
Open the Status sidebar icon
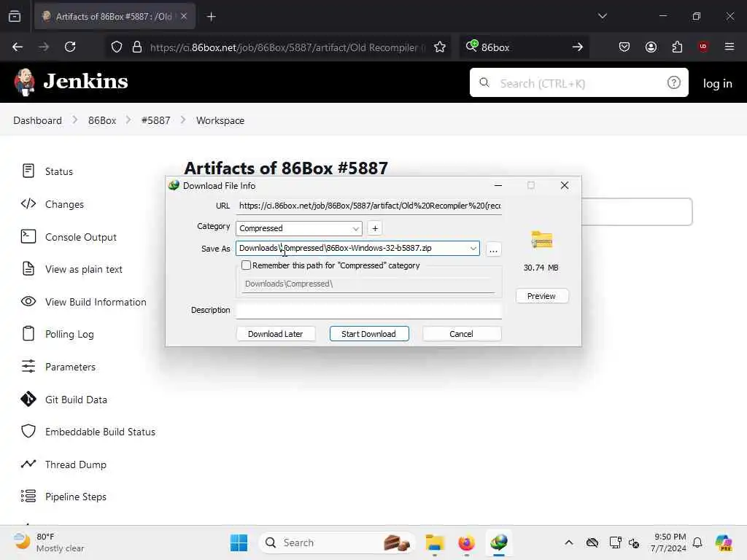[x=28, y=171]
